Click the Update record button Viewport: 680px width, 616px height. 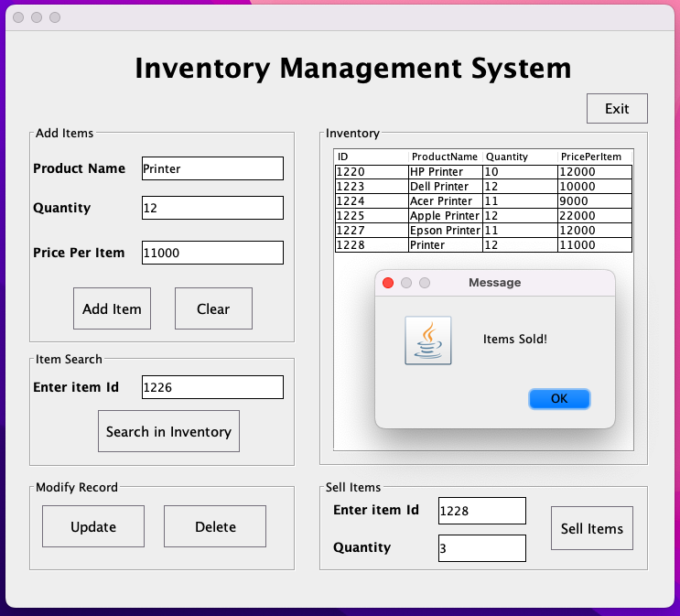click(x=93, y=526)
